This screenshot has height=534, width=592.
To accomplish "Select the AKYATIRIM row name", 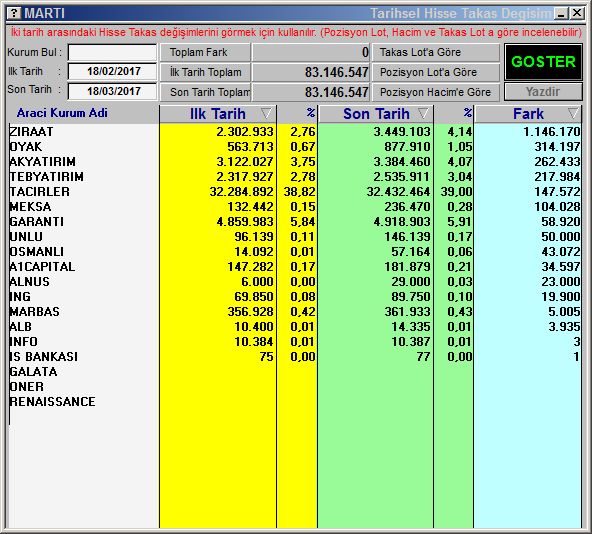I will coord(43,162).
